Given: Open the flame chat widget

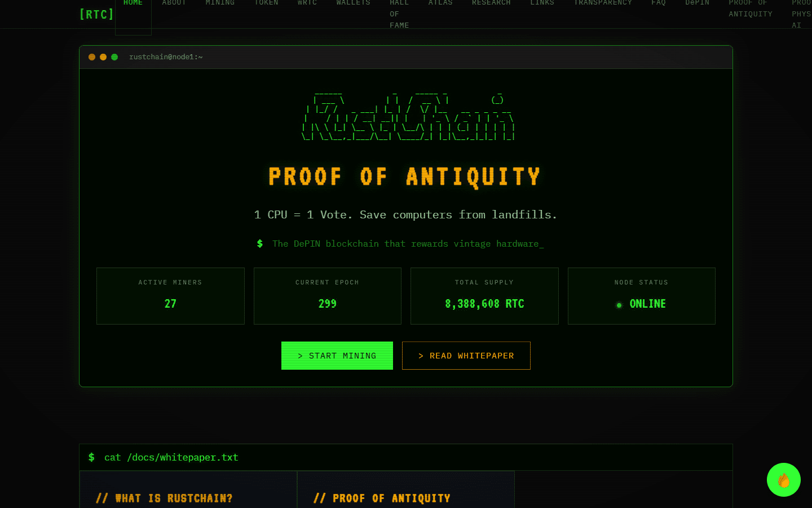Looking at the screenshot, I should (x=784, y=480).
